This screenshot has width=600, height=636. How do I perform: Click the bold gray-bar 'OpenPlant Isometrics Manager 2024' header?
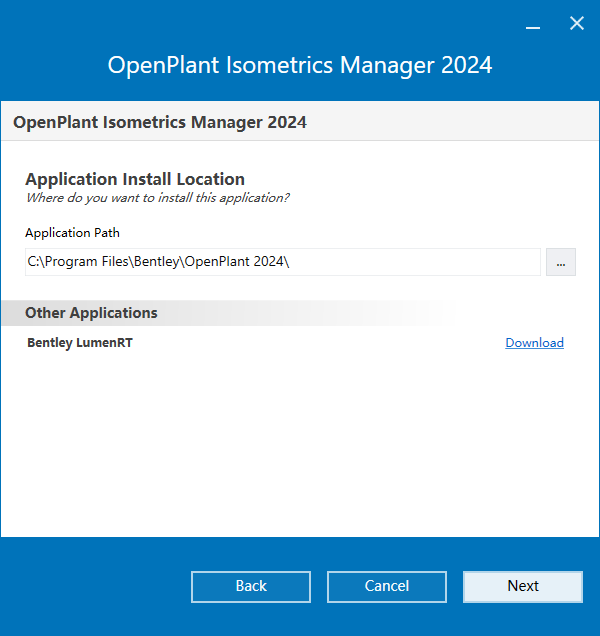160,122
